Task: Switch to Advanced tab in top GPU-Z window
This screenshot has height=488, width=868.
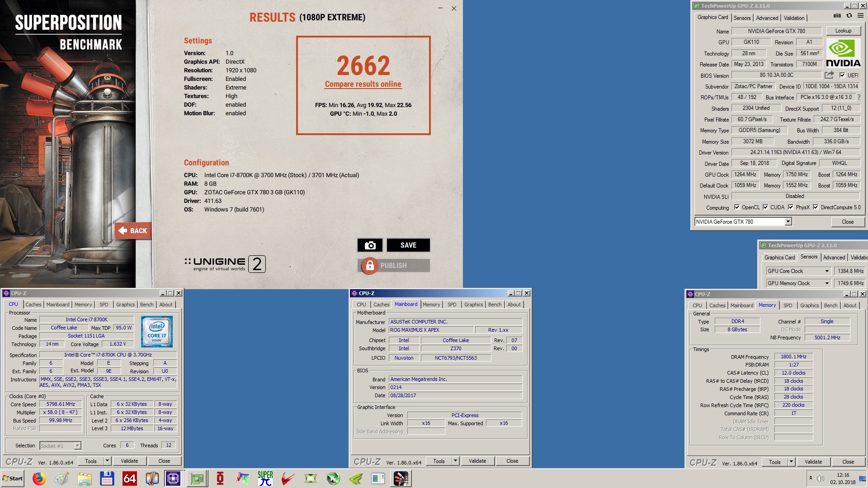Action: (767, 18)
